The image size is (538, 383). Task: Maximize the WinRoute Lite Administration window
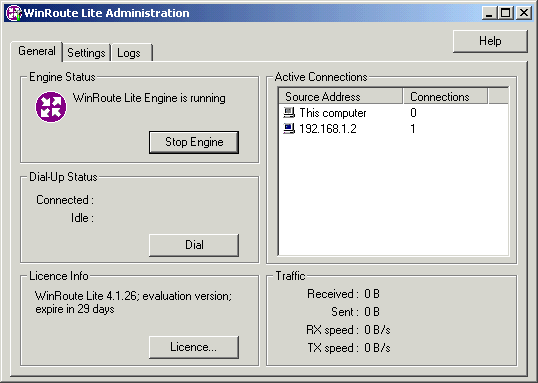pos(505,13)
